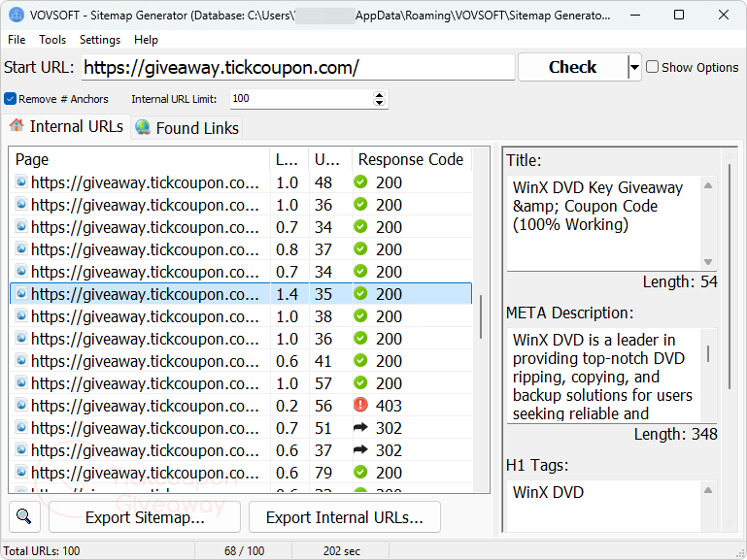Open the Settings menu
This screenshot has height=560, width=747.
[100, 40]
